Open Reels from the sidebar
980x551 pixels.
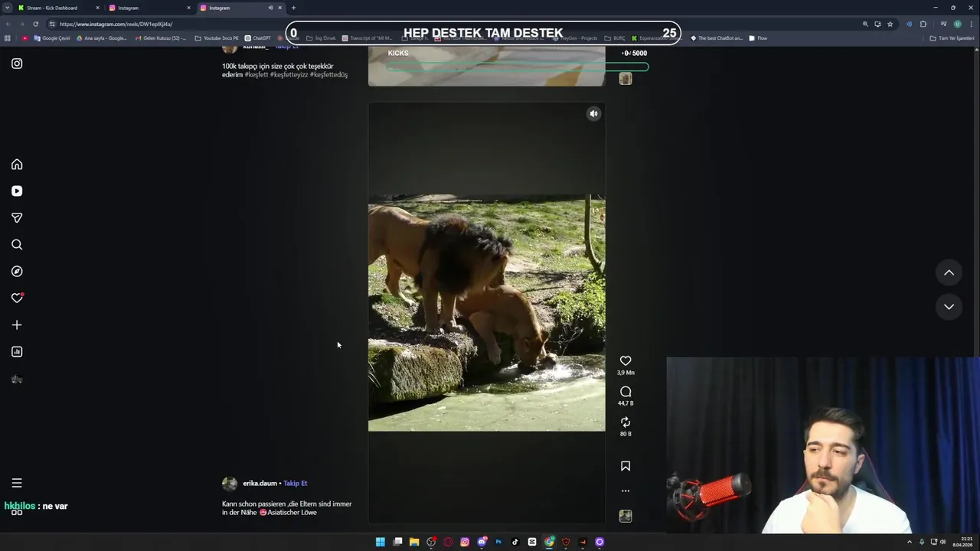click(17, 191)
